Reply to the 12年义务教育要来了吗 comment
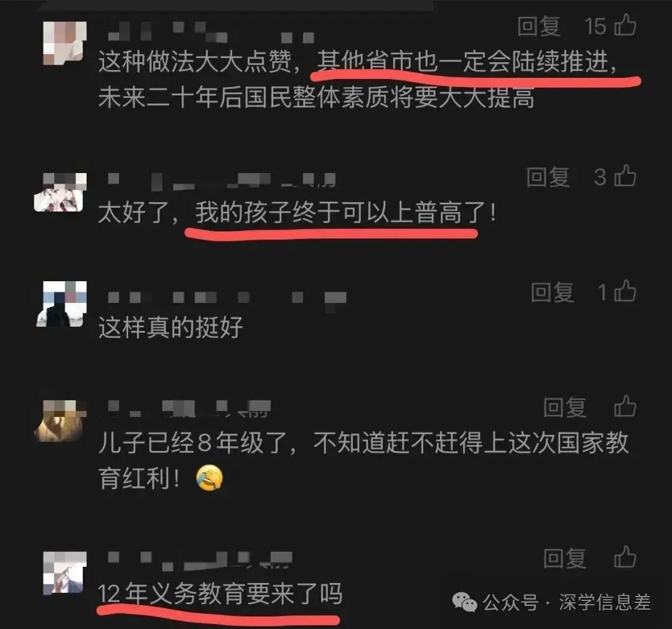Image resolution: width=672 pixels, height=629 pixels. pos(565,558)
